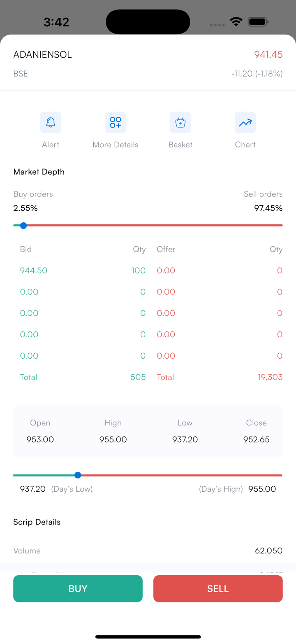Tap the Wi-Fi status icon
The height and width of the screenshot is (644, 296).
click(x=236, y=22)
